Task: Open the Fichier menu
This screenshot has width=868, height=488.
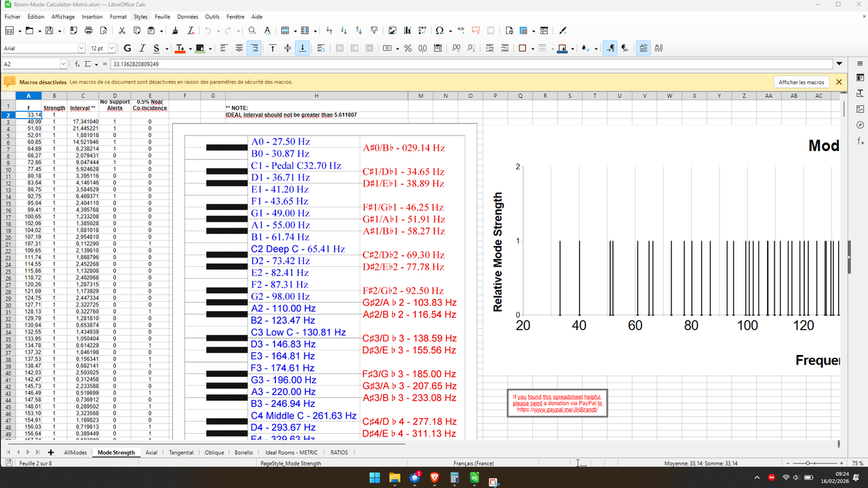Action: [12, 16]
